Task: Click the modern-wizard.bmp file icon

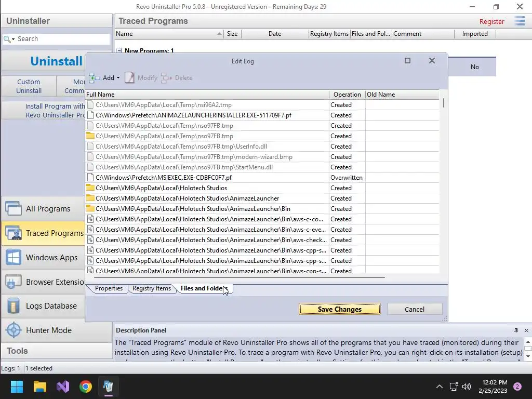Action: pyautogui.click(x=90, y=157)
